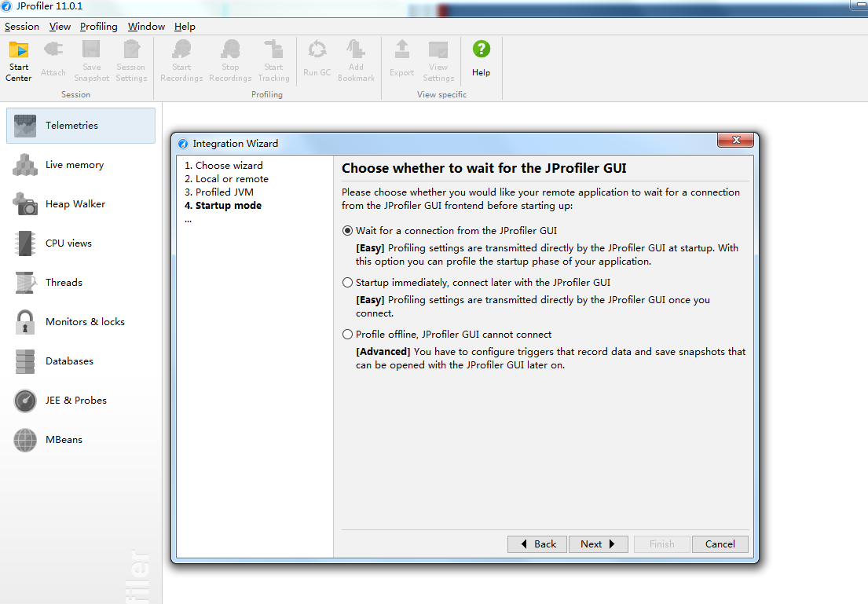The width and height of the screenshot is (868, 604).
Task: Open JEE & Probes section
Action: click(x=81, y=401)
